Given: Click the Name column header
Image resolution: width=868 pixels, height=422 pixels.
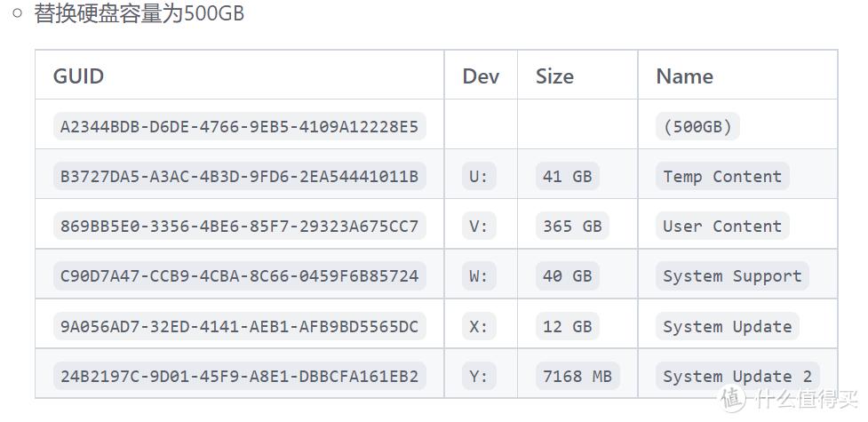Looking at the screenshot, I should (684, 76).
